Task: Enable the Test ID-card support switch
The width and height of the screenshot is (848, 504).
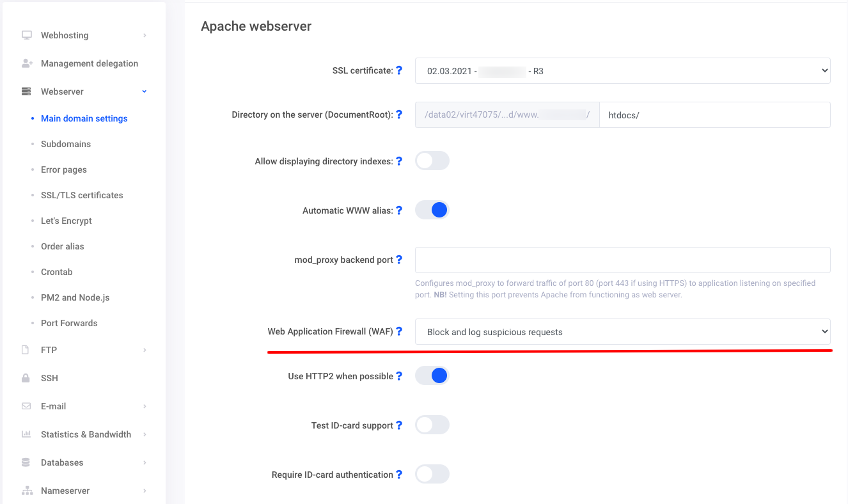Action: [x=432, y=425]
